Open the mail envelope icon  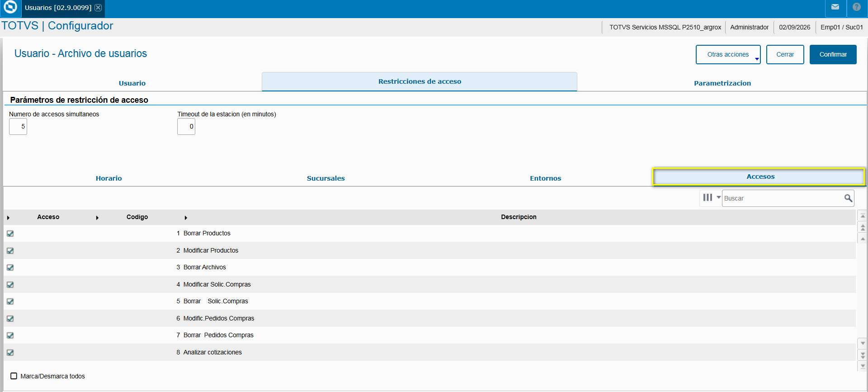835,7
